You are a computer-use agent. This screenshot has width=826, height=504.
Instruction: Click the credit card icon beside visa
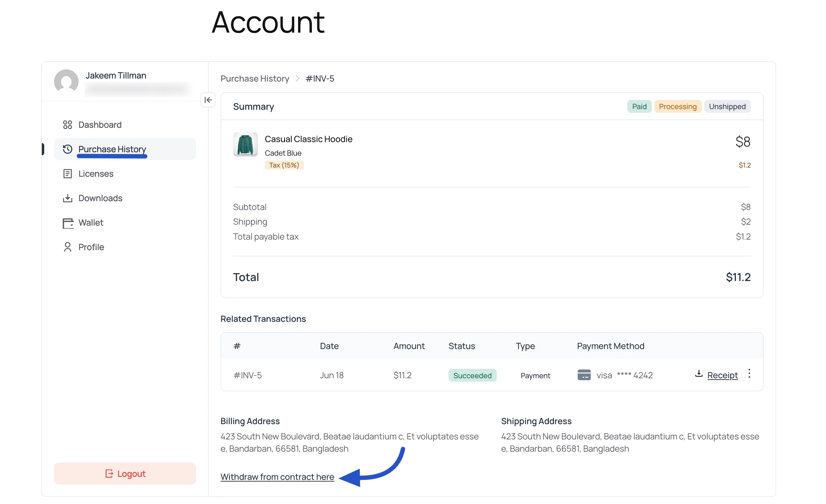584,375
